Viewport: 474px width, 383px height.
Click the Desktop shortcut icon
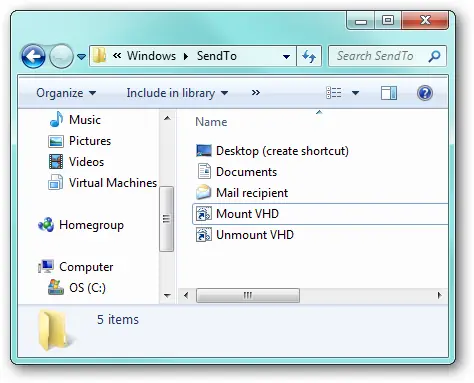coord(204,151)
